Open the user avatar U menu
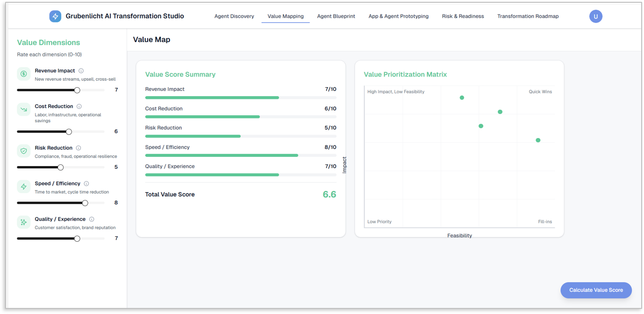 tap(595, 16)
